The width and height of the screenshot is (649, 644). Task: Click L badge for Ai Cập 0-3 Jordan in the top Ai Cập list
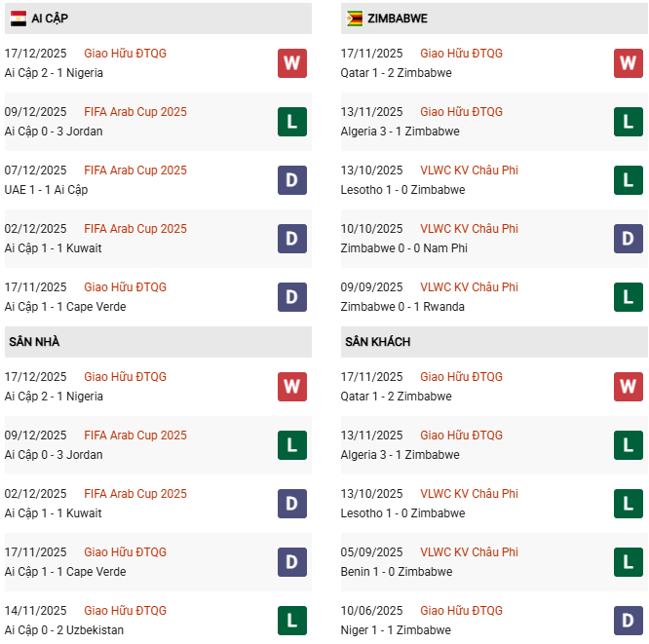coord(291,122)
